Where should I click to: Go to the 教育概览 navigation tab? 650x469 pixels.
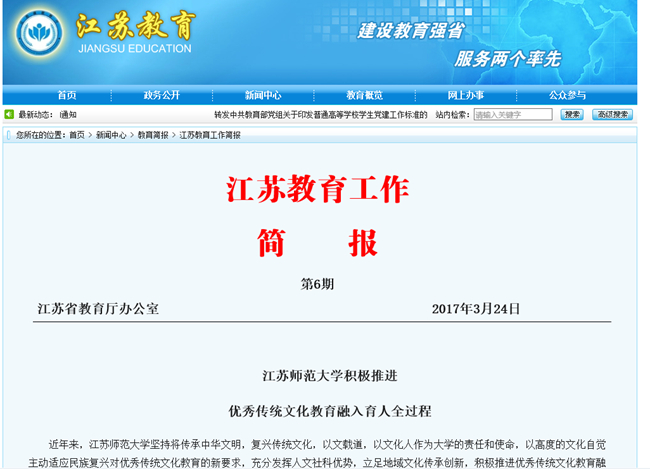pyautogui.click(x=364, y=95)
